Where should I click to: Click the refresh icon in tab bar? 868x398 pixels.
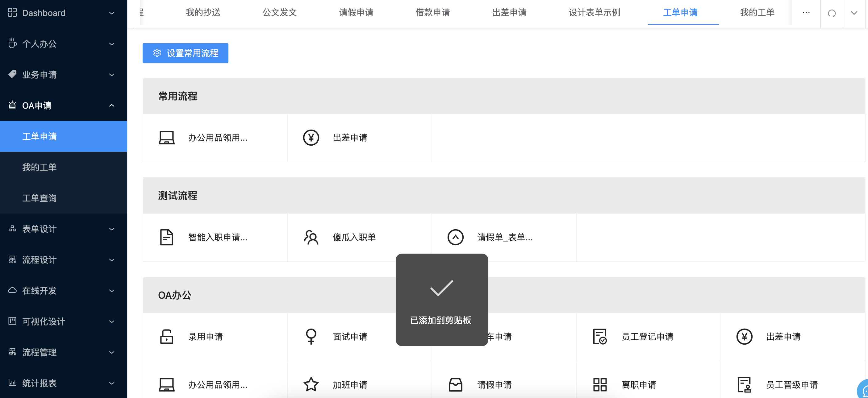point(832,13)
